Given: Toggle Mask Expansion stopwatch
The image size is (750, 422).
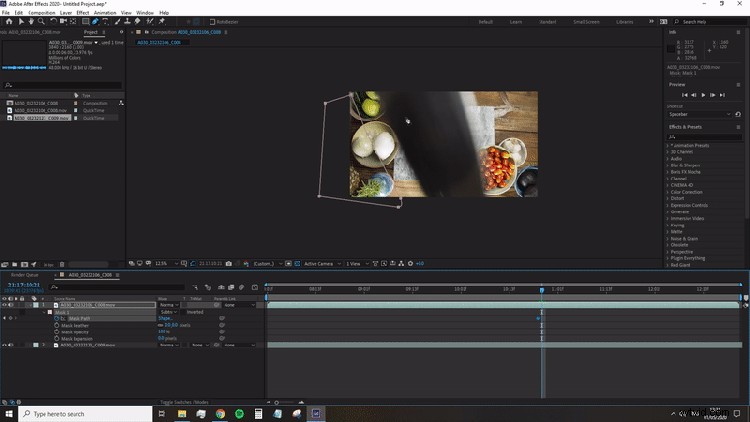Looking at the screenshot, I should click(x=56, y=338).
